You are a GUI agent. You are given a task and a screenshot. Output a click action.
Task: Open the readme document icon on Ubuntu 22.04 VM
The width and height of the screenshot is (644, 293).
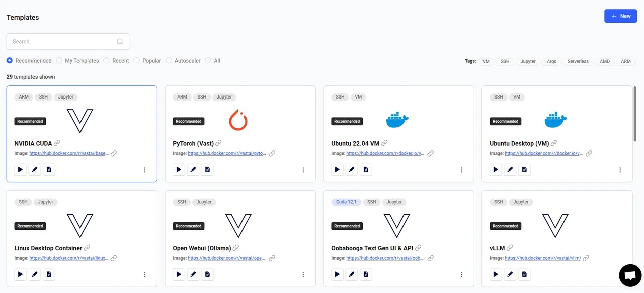pos(366,169)
